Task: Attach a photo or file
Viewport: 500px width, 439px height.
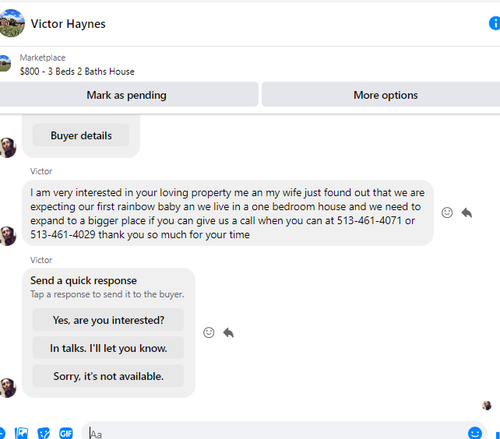Action: tap(21, 433)
